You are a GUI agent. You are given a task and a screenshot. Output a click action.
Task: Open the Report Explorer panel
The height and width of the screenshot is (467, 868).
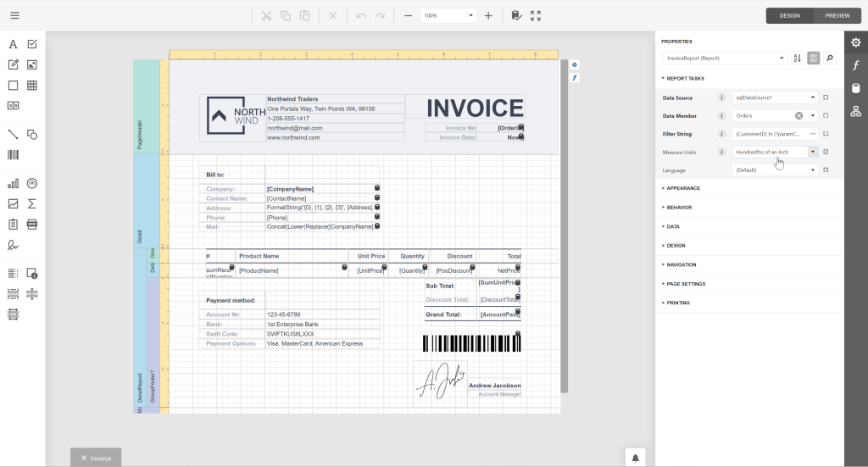856,111
